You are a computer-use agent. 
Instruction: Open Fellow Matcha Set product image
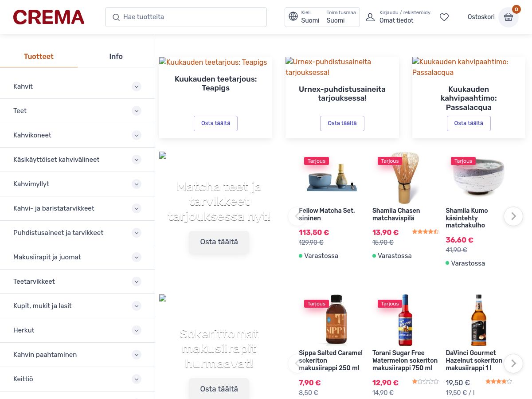point(332,178)
